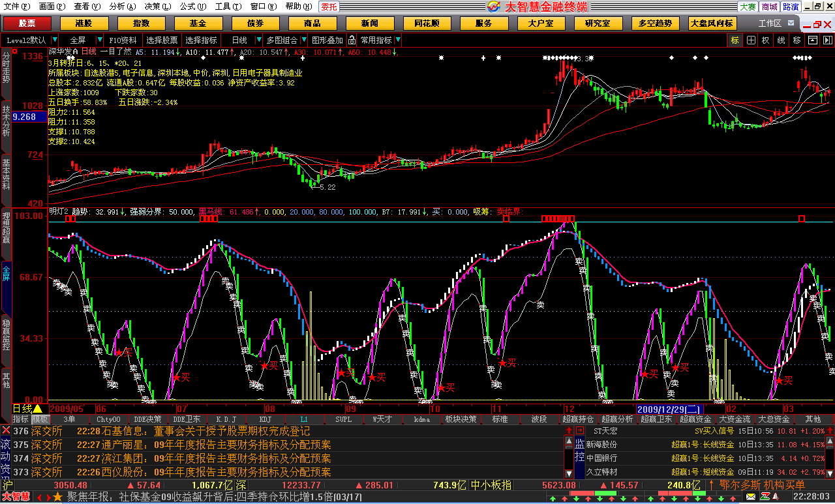Open the 研究室 tab
The image size is (835, 504).
tap(598, 23)
